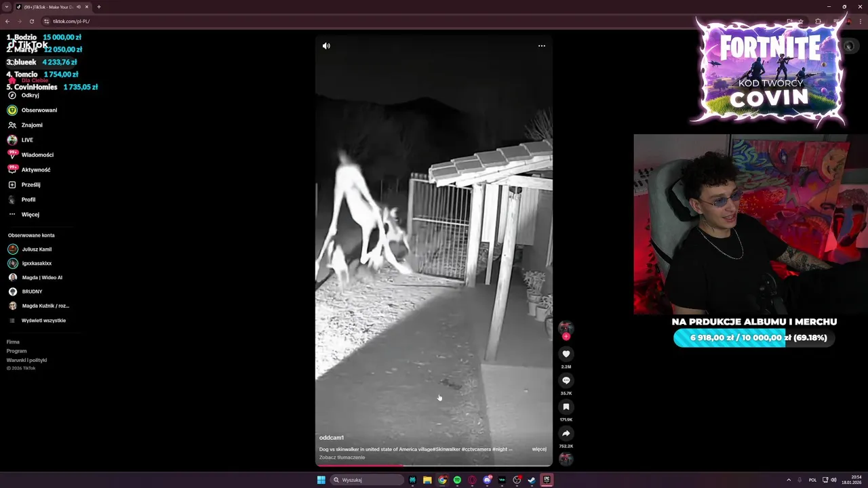Image resolution: width=868 pixels, height=488 pixels.
Task: Open the Znajomi sidebar item
Action: click(25, 125)
